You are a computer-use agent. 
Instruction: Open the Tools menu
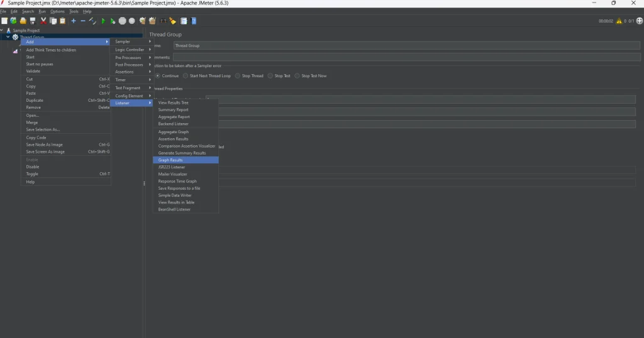pos(74,11)
